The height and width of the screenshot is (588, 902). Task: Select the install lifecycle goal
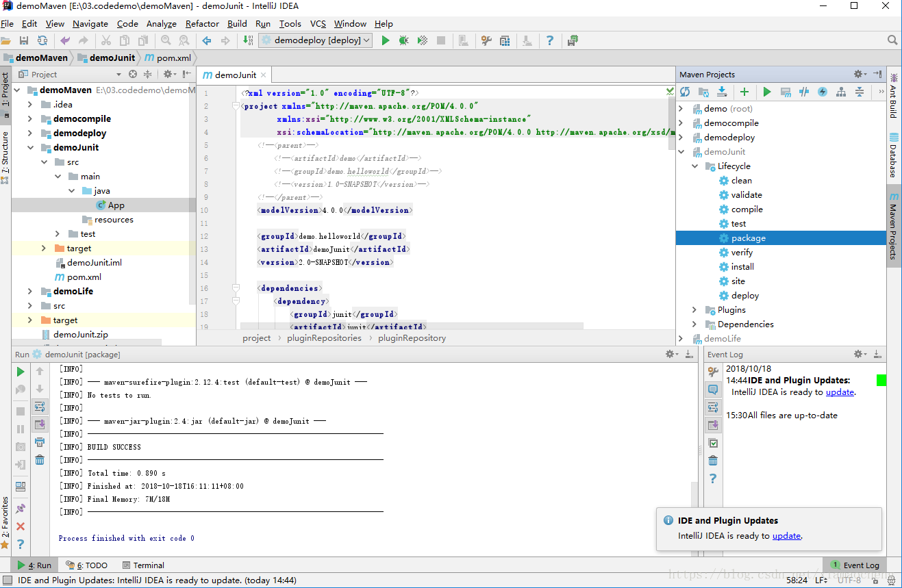tap(742, 267)
